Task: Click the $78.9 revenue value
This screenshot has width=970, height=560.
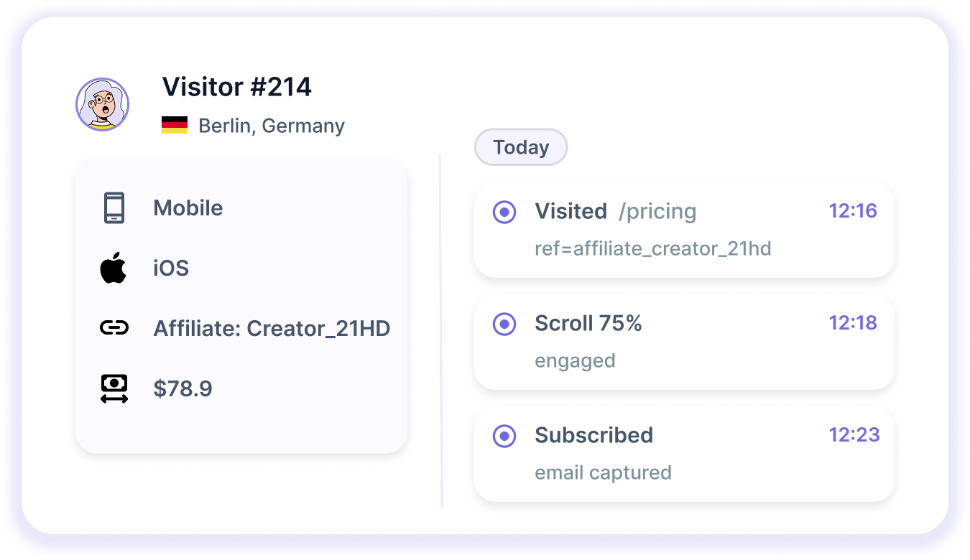Action: (183, 389)
